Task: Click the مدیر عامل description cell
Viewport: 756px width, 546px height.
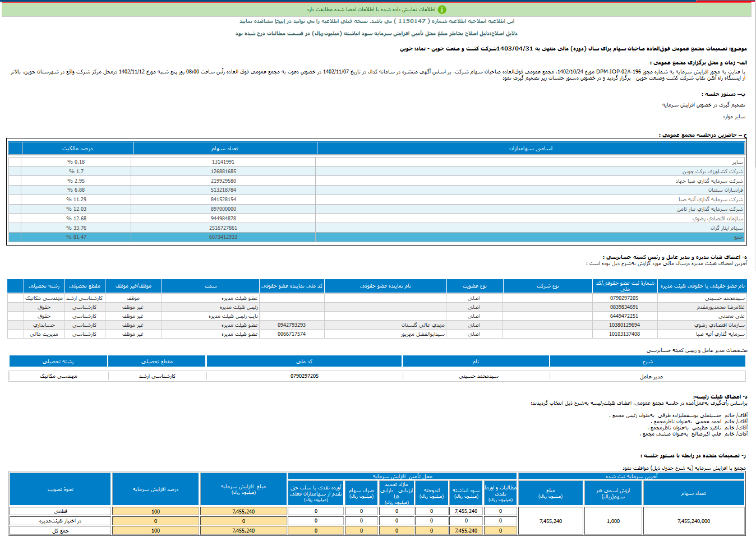Action: click(x=651, y=377)
